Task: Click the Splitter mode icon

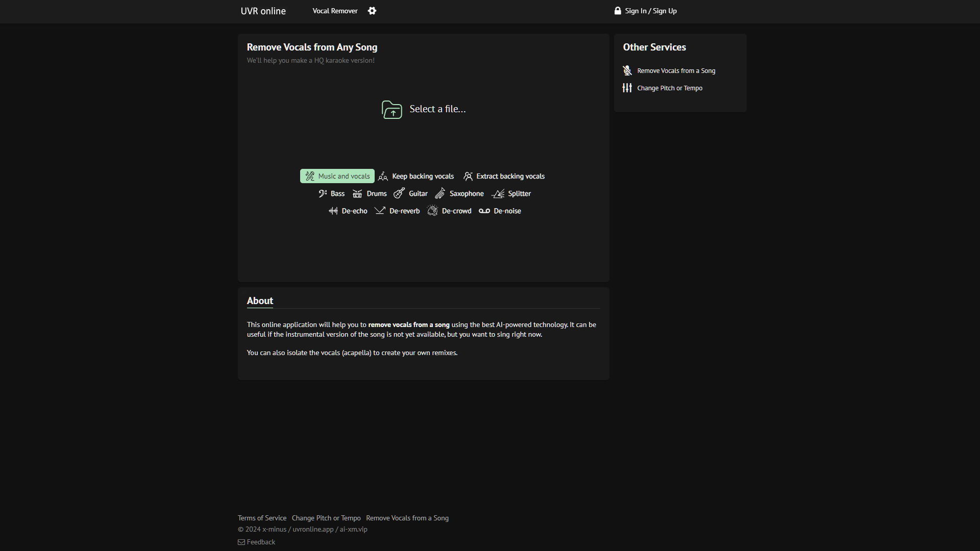Action: (x=498, y=194)
